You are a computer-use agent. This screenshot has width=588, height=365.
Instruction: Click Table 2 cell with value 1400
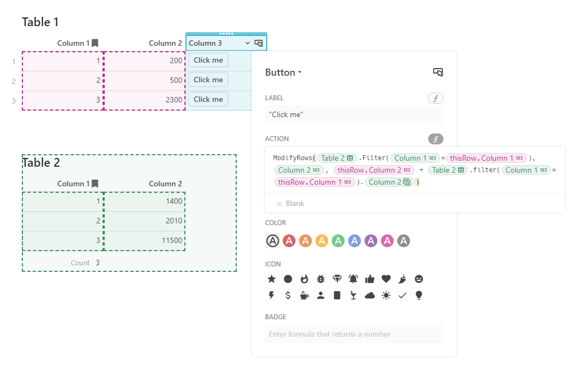pyautogui.click(x=145, y=202)
